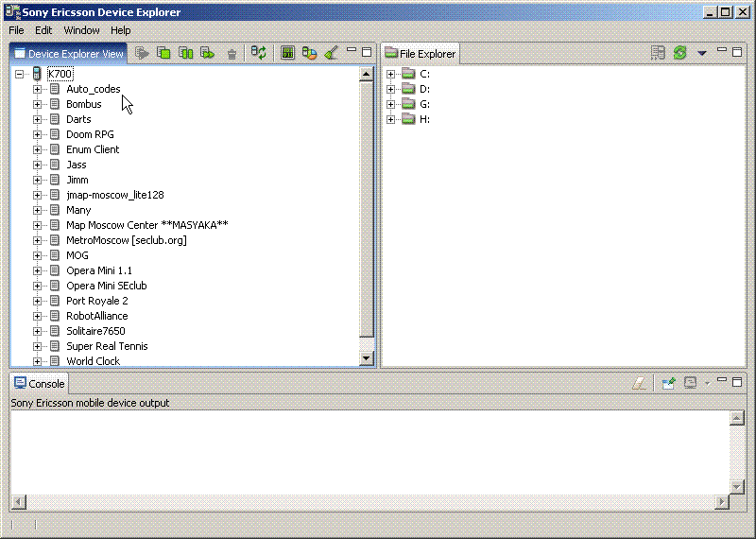Click the K700 phone icon
Screen dimensions: 756x539
click(x=37, y=74)
